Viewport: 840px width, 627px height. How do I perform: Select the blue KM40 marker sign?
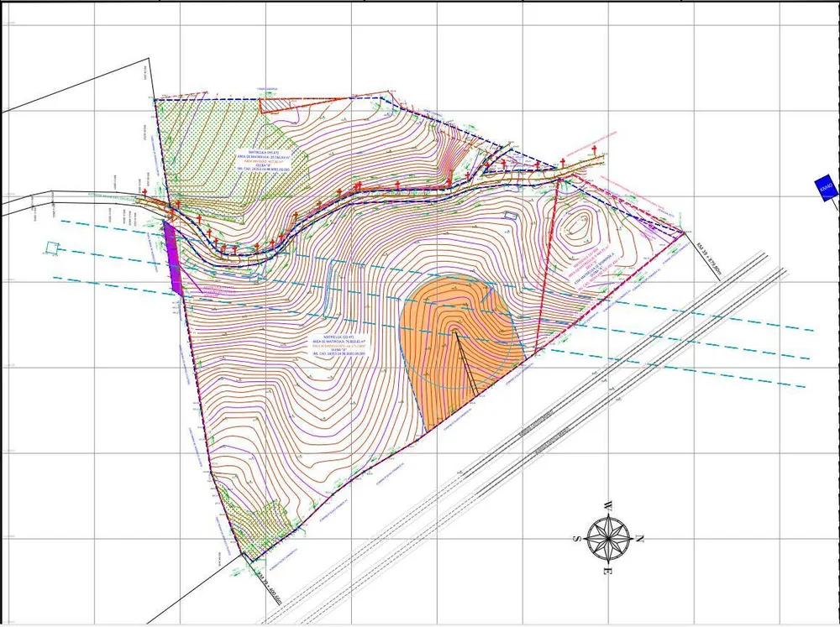tap(825, 187)
